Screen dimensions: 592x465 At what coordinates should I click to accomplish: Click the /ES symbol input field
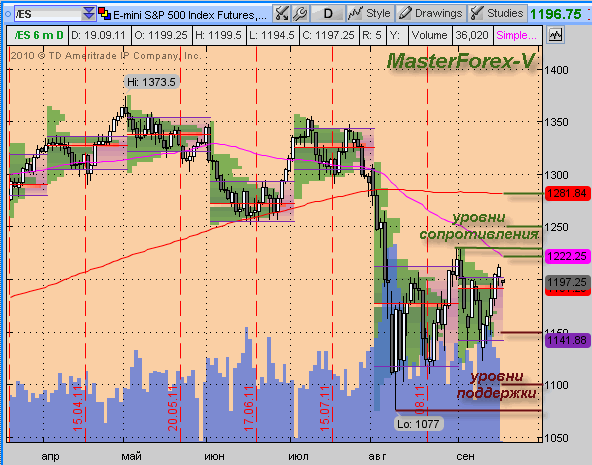(x=48, y=14)
